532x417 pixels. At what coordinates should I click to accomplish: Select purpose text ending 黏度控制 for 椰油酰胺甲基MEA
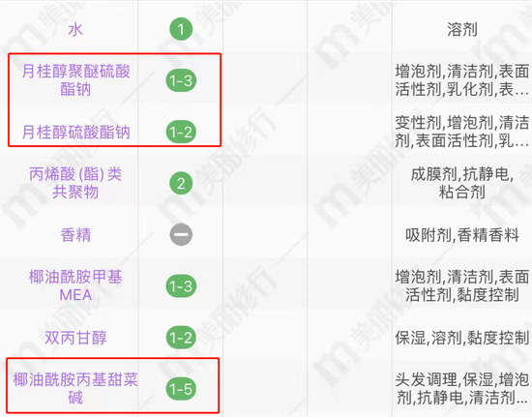coord(462,285)
